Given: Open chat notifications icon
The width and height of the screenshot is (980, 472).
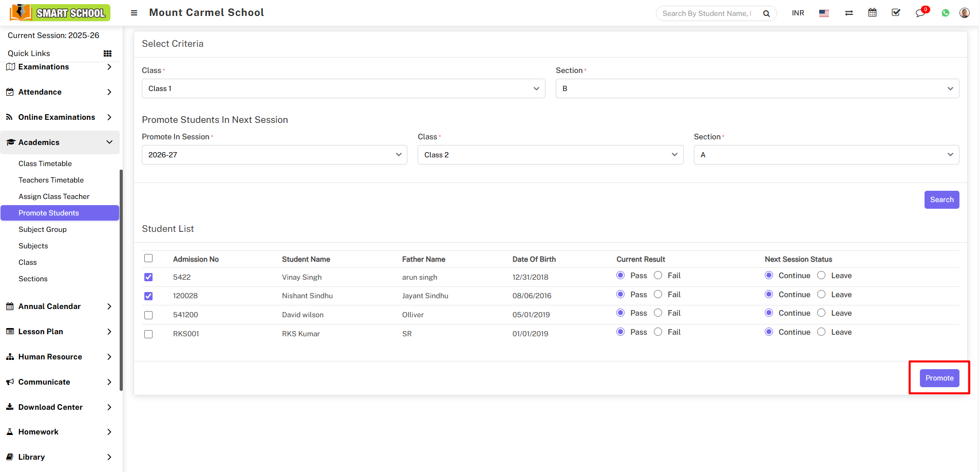Looking at the screenshot, I should [x=920, y=13].
